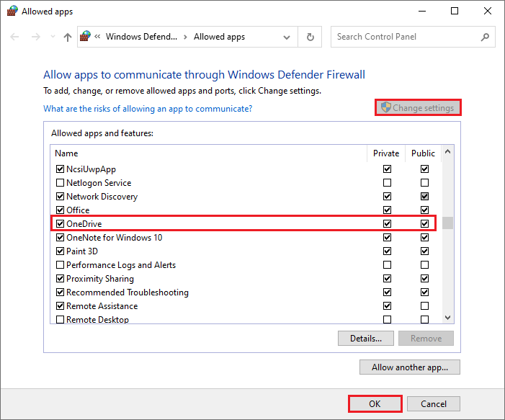Click the search magnifier icon
Screen dimensions: 505x420
pyautogui.click(x=485, y=37)
